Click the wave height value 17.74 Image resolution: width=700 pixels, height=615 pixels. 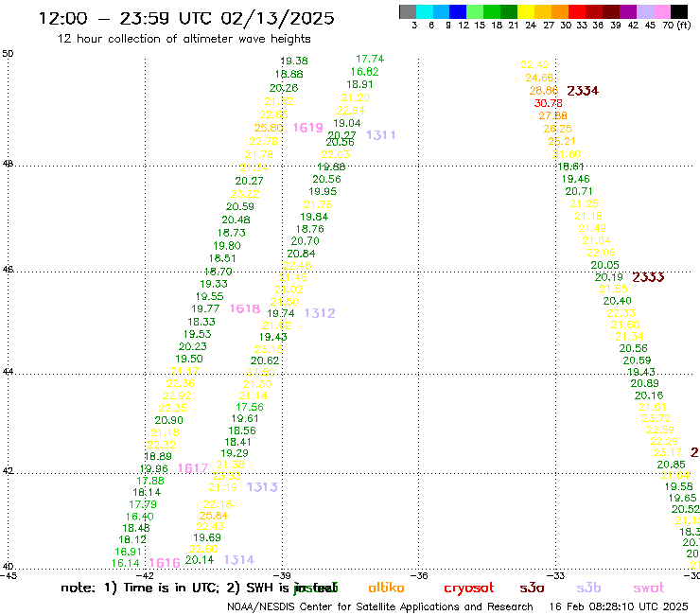(370, 59)
